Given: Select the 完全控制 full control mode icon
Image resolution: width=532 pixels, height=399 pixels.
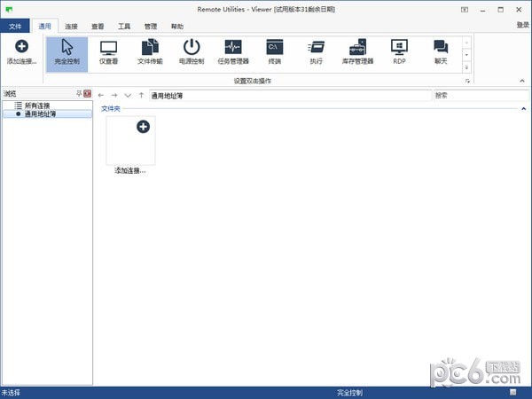Looking at the screenshot, I should point(67,54).
